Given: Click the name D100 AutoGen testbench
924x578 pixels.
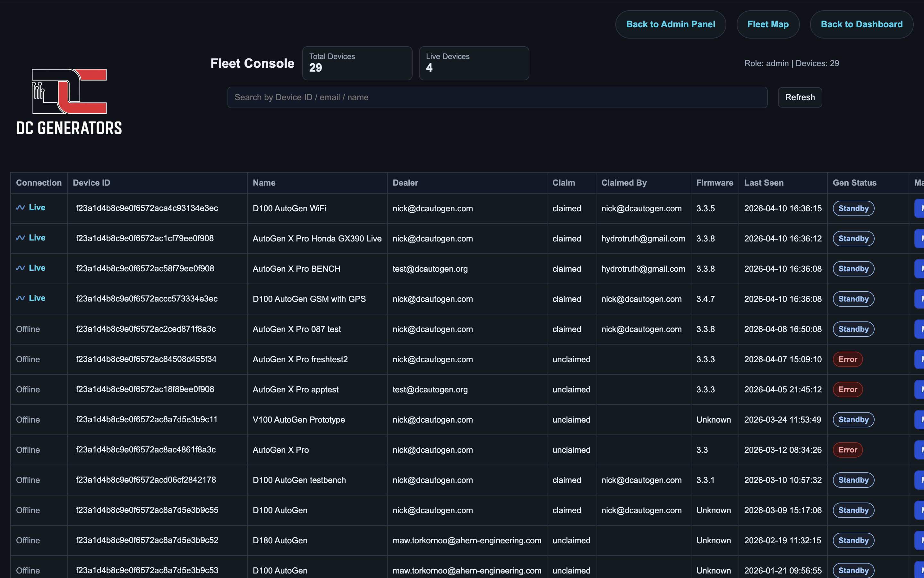Looking at the screenshot, I should pyautogui.click(x=299, y=480).
